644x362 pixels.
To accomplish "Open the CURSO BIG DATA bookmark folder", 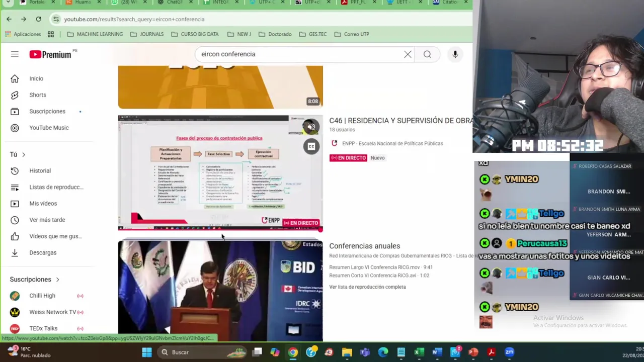I will point(195,34).
